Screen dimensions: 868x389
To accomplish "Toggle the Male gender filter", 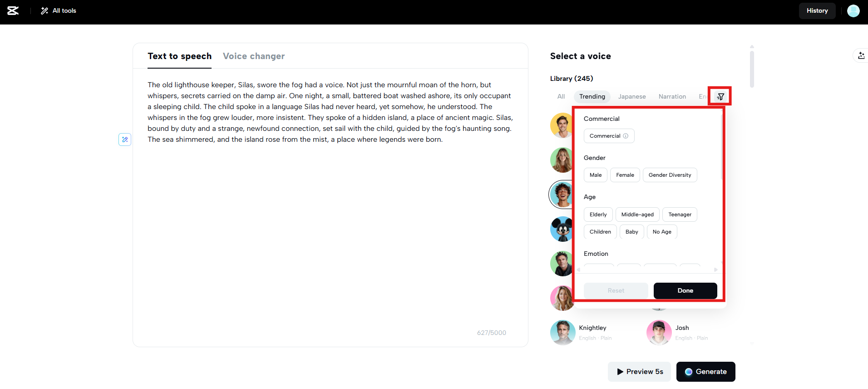I will coord(595,175).
